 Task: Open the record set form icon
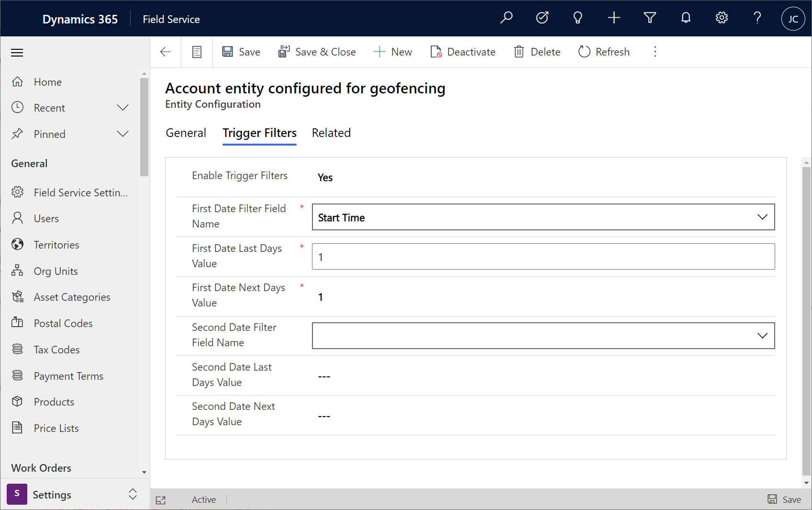coord(197,52)
